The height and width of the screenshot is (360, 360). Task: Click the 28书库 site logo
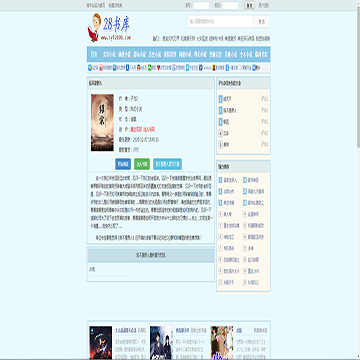[109, 28]
